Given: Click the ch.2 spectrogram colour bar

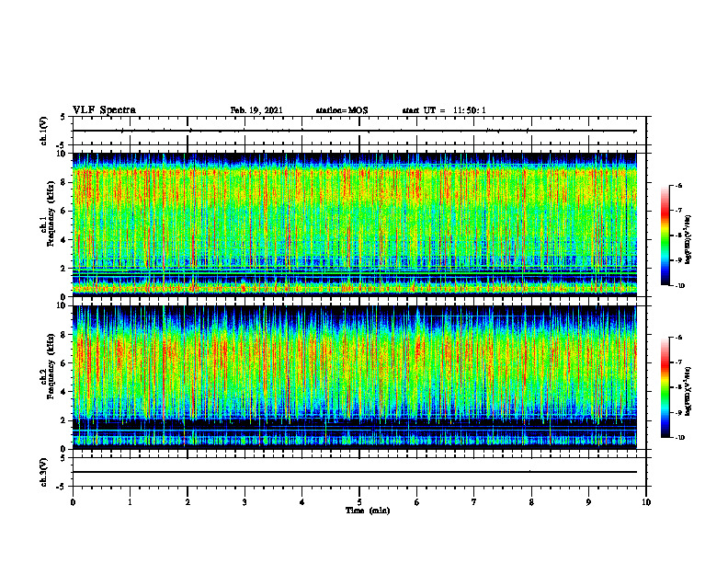Looking at the screenshot, I should [x=665, y=387].
